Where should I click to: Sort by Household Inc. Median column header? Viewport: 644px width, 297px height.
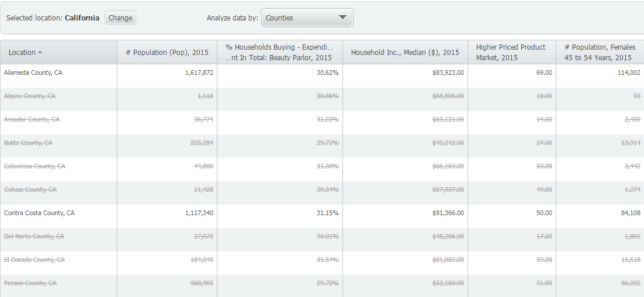coord(405,53)
